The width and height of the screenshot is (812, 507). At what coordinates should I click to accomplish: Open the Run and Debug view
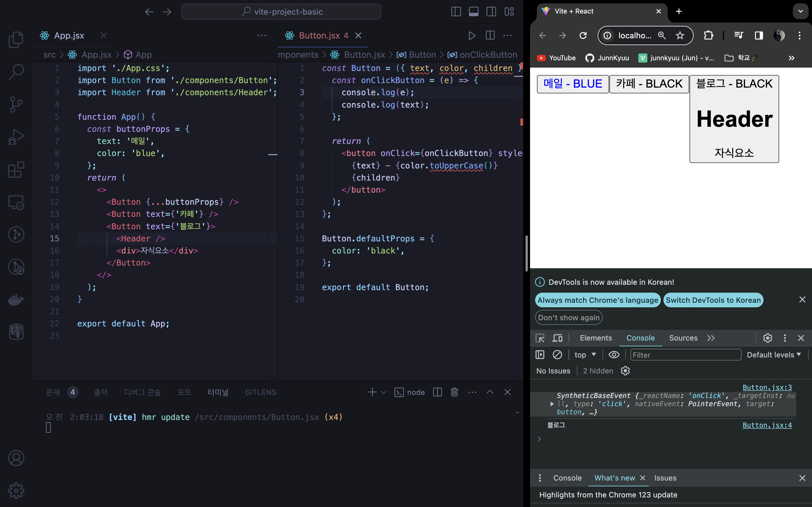(16, 137)
